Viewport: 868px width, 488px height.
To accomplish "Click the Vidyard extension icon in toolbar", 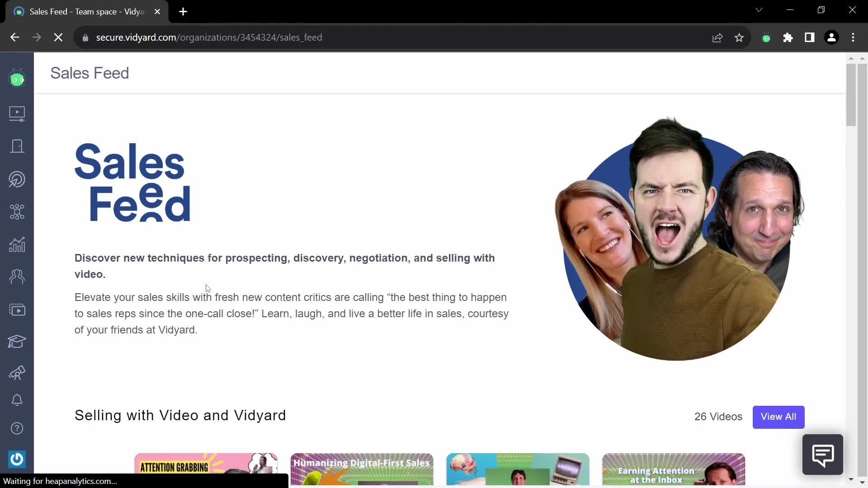I will point(766,38).
